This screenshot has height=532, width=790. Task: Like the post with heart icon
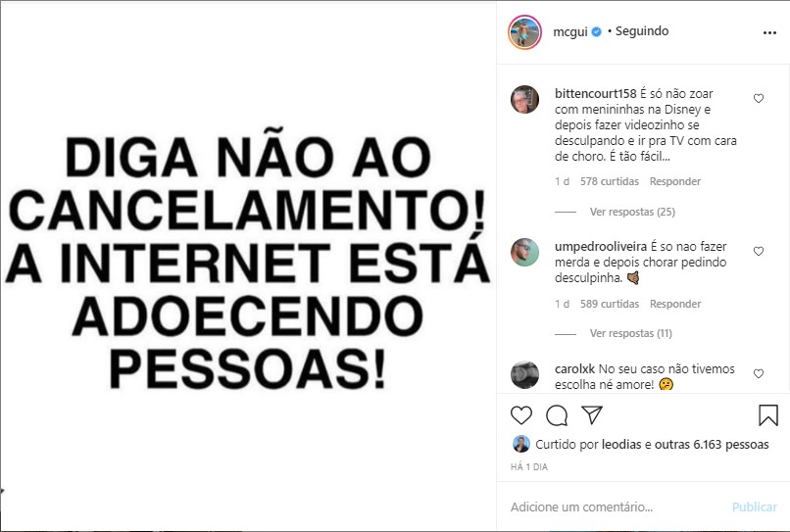click(521, 415)
